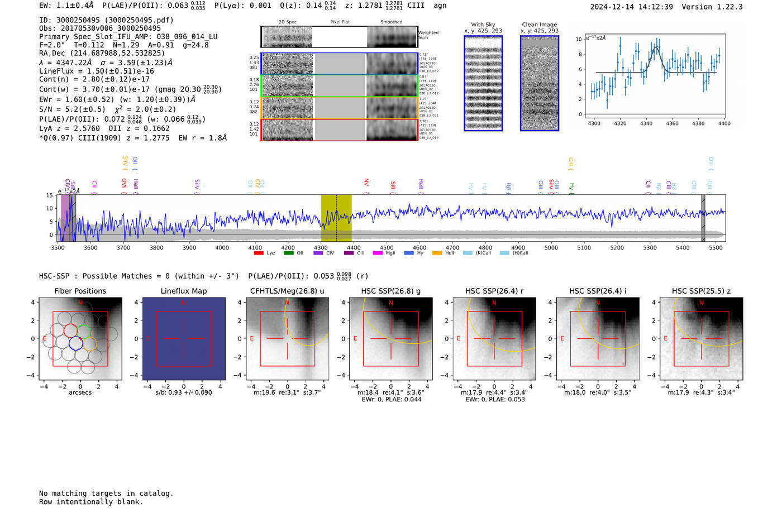Open the Fiber Positions image panel
This screenshot has height=532, width=782.
80,339
